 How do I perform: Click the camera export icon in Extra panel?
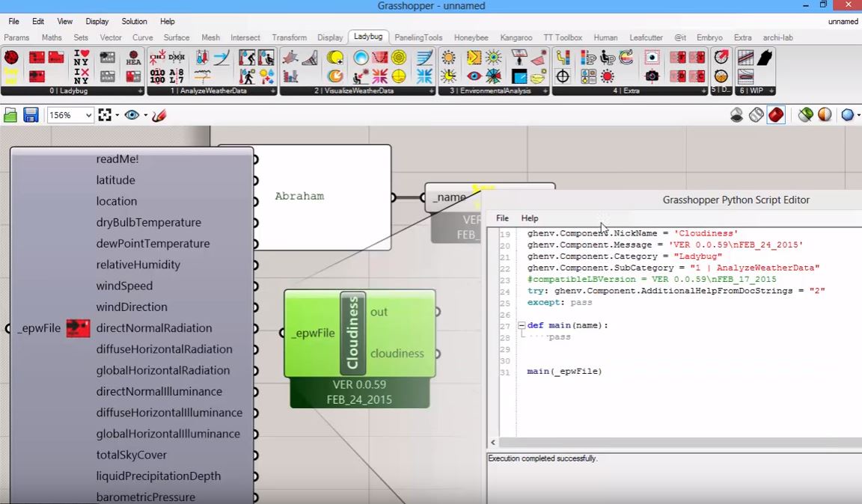[652, 76]
